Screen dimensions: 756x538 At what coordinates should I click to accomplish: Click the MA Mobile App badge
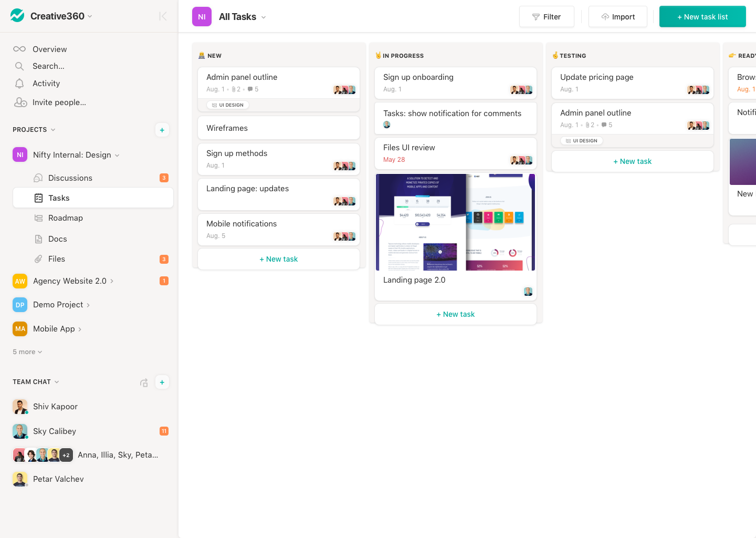pos(20,329)
